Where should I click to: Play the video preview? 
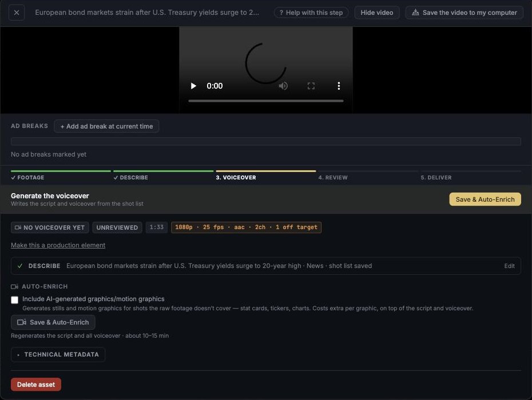point(193,86)
